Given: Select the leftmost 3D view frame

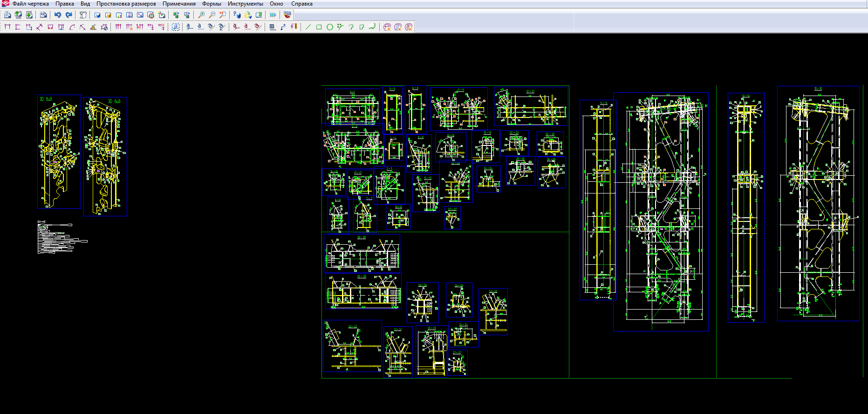Looking at the screenshot, I should coord(59,152).
